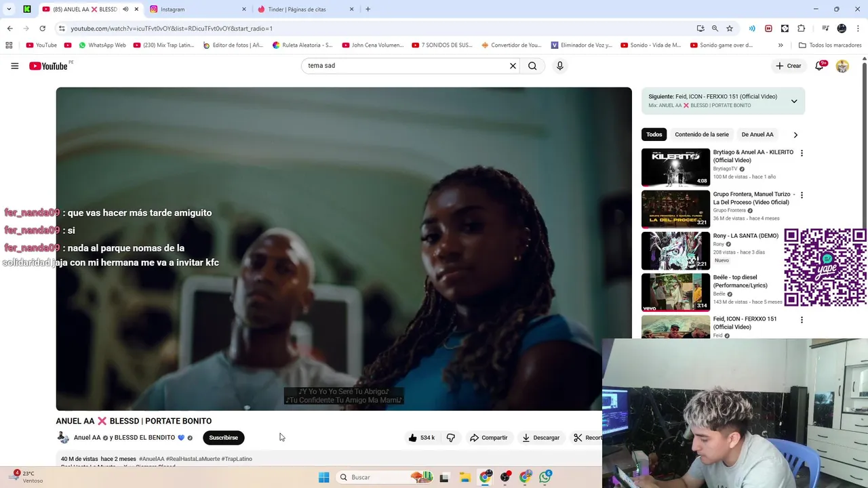This screenshot has height=488, width=868.
Task: Dislike the video with thumbs down
Action: (451, 438)
